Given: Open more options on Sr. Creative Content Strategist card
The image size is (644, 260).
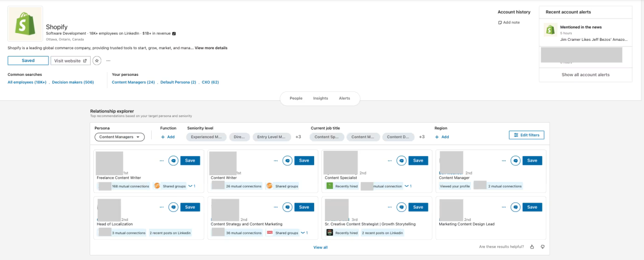Looking at the screenshot, I should click(x=390, y=207).
